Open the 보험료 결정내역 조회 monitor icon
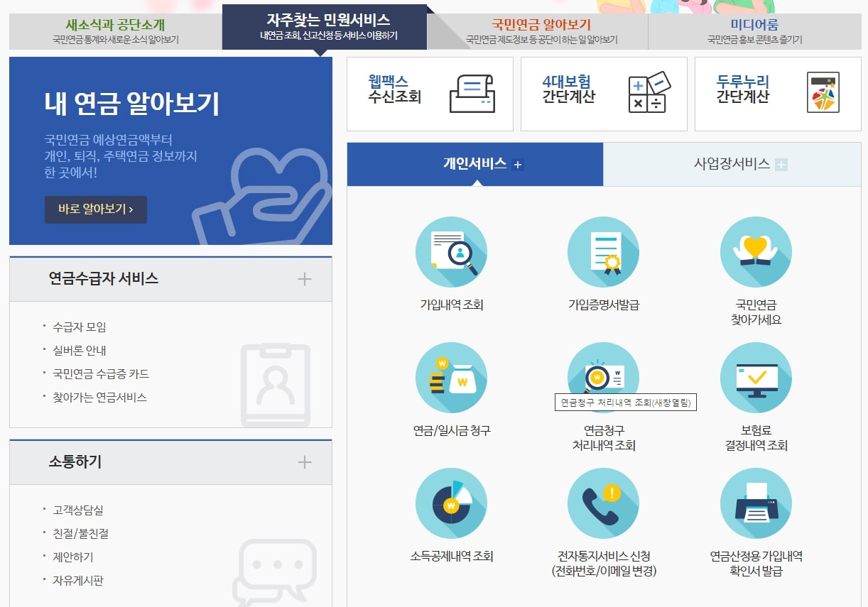Screen dimensions: 868x607 tap(756, 378)
